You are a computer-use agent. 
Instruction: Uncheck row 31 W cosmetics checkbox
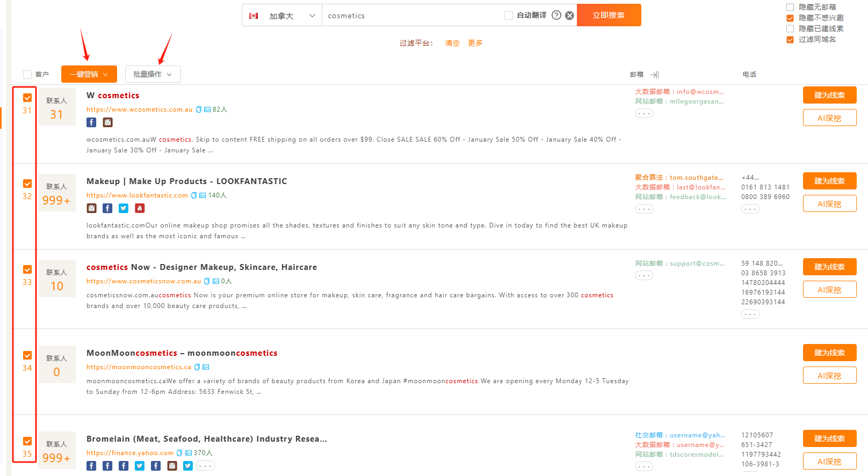click(27, 98)
